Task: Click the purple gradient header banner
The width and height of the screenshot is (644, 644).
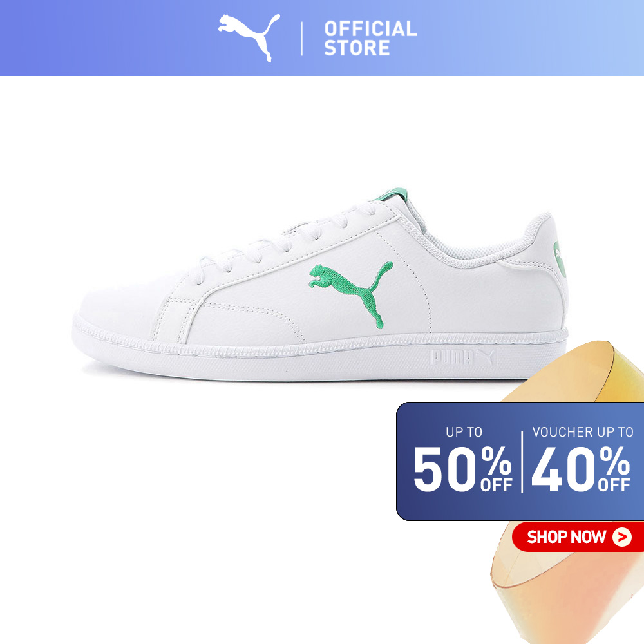Action: [x=322, y=38]
